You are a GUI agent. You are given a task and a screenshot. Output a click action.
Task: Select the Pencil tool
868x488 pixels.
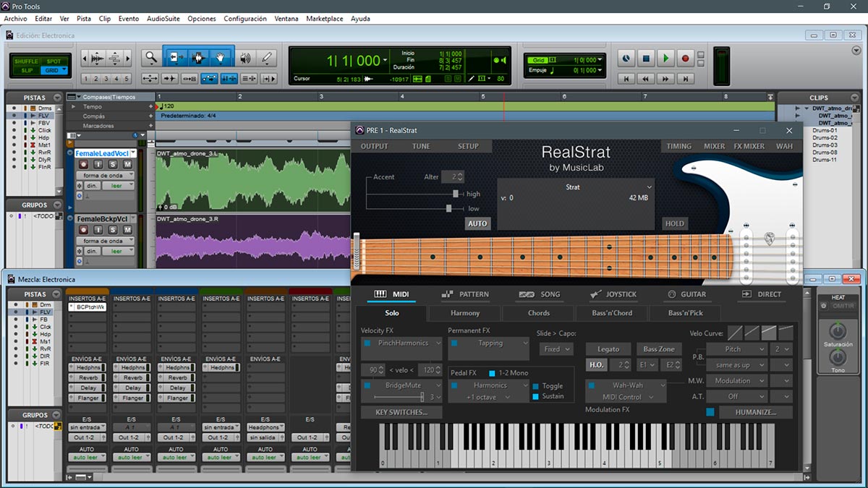click(266, 59)
